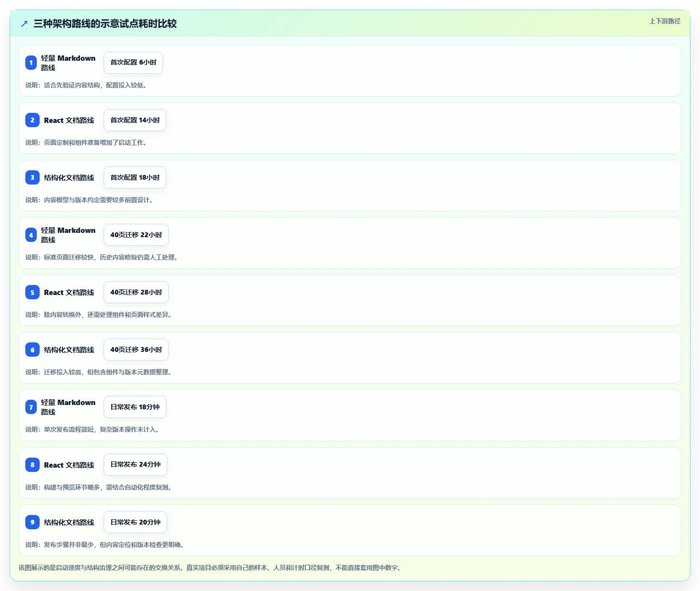Click the 首次配置 14小时 chip
Screen dimensions: 700x591
[x=135, y=120]
